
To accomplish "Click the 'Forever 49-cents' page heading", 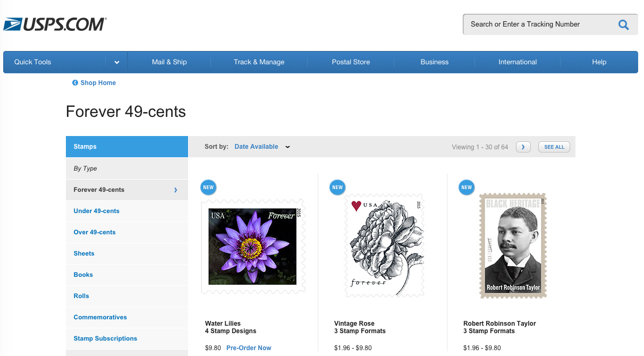I will [126, 112].
